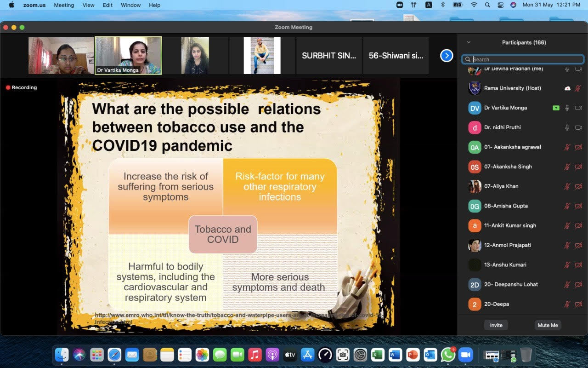This screenshot has width=588, height=368.
Task: Click muted mic icon for Rama University (Host)
Action: coord(578,88)
